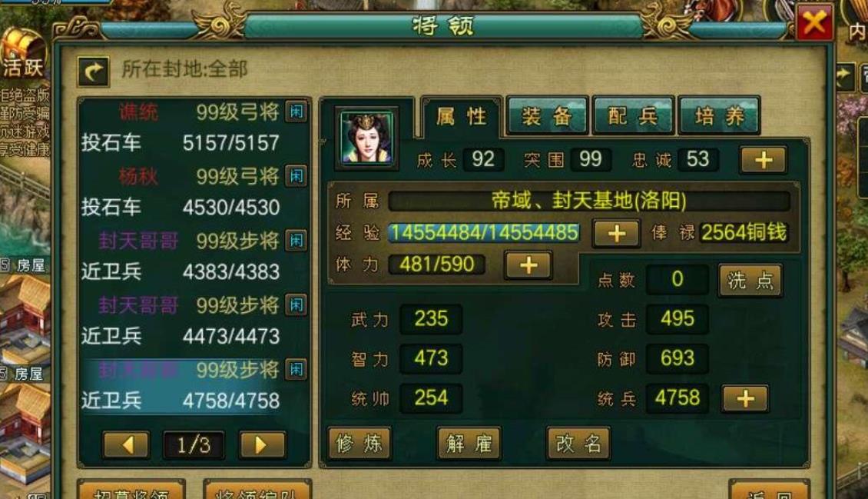868x499 pixels.
Task: Open the 配兵 tab
Action: pyautogui.click(x=633, y=116)
